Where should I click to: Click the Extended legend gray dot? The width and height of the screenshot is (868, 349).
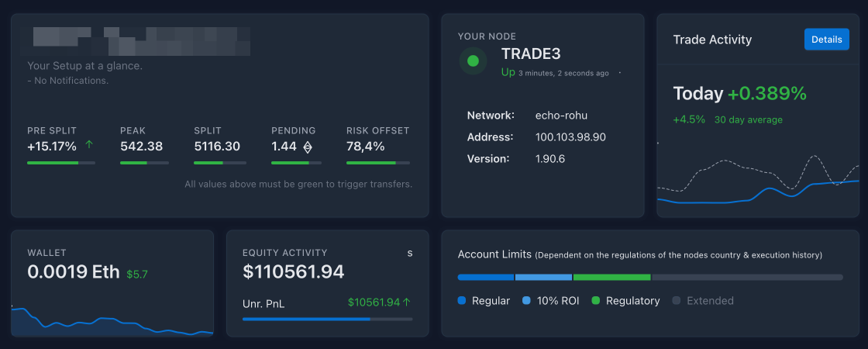click(677, 301)
